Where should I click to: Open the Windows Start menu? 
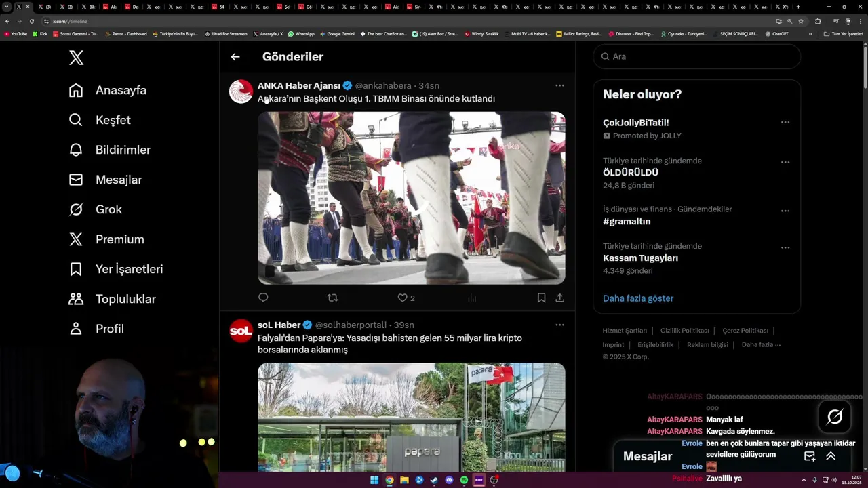point(374,480)
